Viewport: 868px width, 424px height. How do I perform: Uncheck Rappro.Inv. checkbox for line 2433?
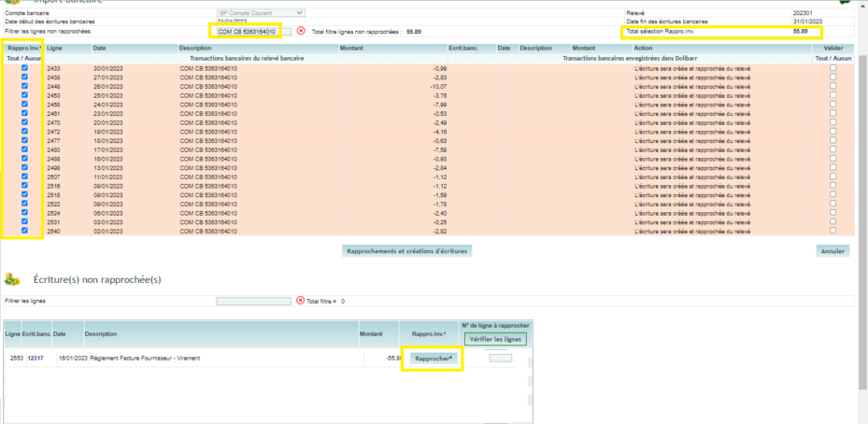pyautogui.click(x=24, y=67)
